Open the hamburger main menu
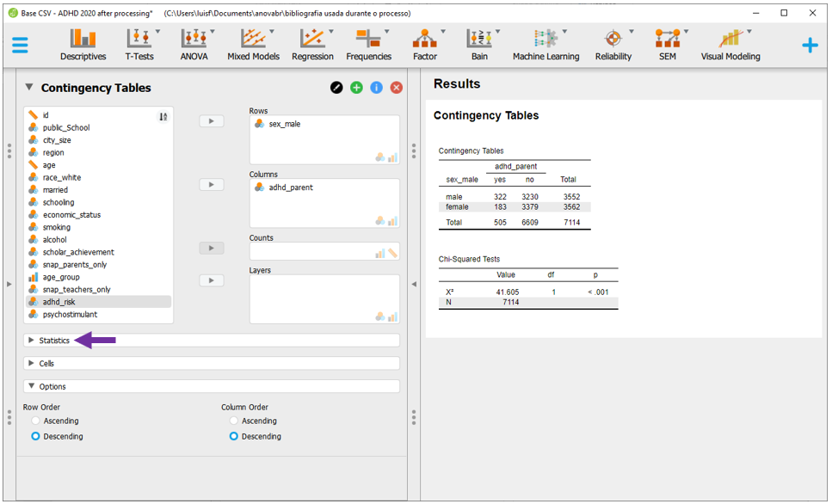832x504 pixels. point(20,46)
